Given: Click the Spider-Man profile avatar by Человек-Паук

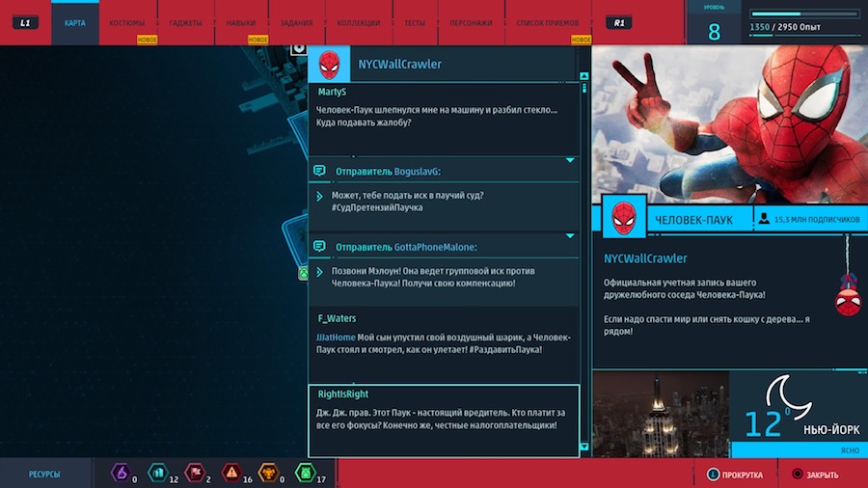Looking at the screenshot, I should point(624,216).
